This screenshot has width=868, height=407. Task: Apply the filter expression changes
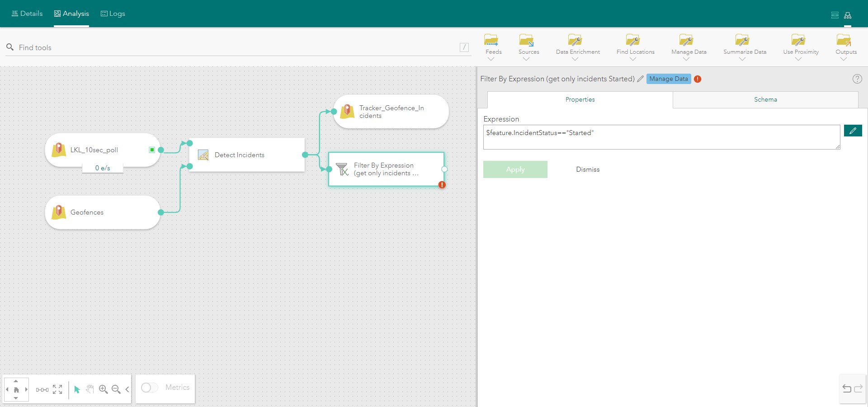pyautogui.click(x=515, y=169)
